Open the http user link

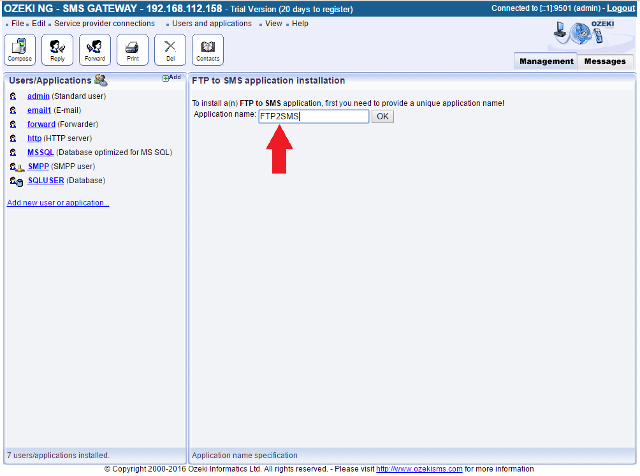[x=34, y=138]
